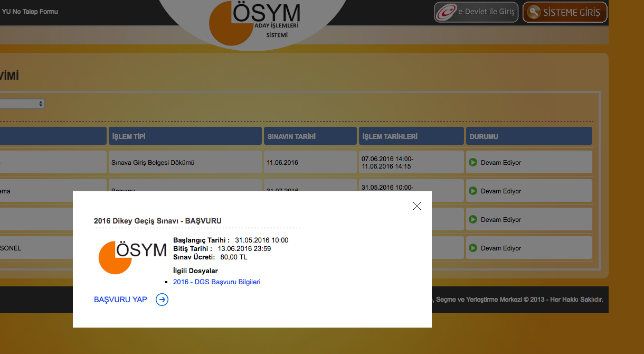644x354 pixels.
Task: Click the SINAVIN TARİHİ column header
Action: pos(310,136)
